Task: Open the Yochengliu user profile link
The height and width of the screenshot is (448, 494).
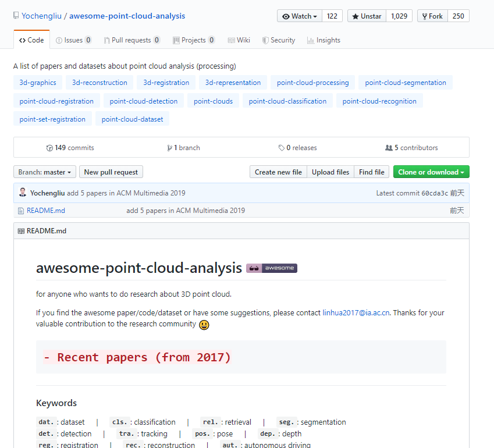Action: (x=41, y=16)
